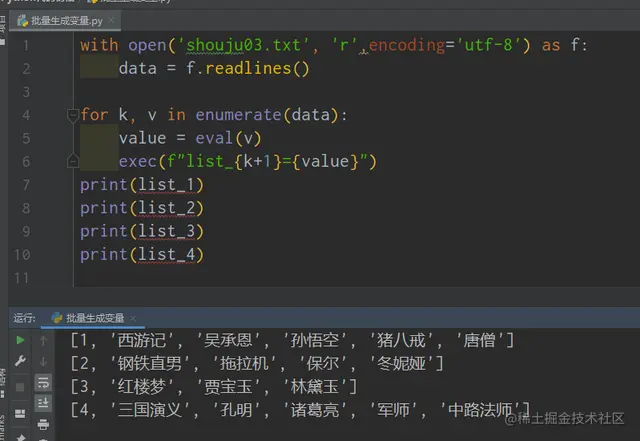Screen dimensions: 640x441
Task: Click the print(list_4) statement
Action: [x=142, y=254]
